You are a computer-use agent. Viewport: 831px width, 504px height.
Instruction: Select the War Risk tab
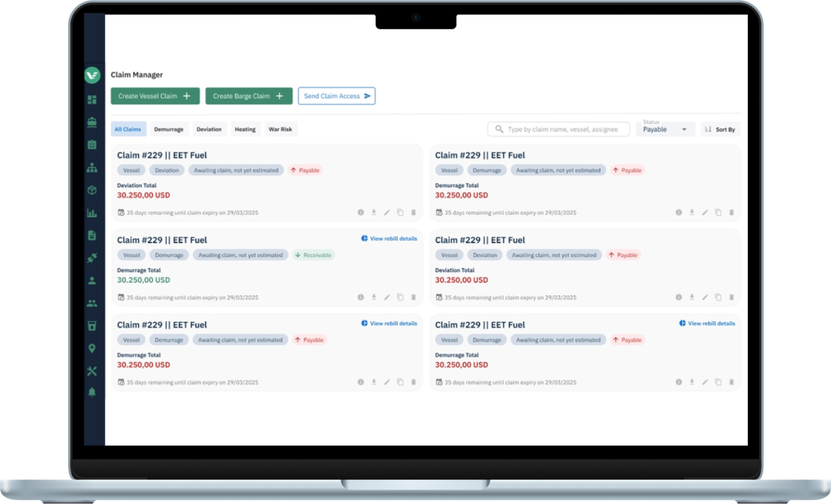(x=280, y=129)
